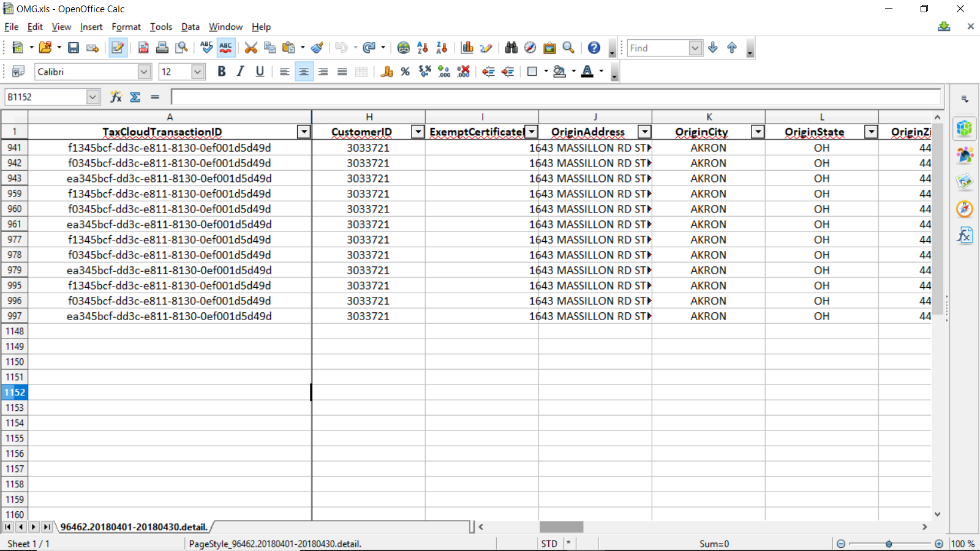Click the Cut scissors icon
The image size is (980, 551).
coord(251,48)
